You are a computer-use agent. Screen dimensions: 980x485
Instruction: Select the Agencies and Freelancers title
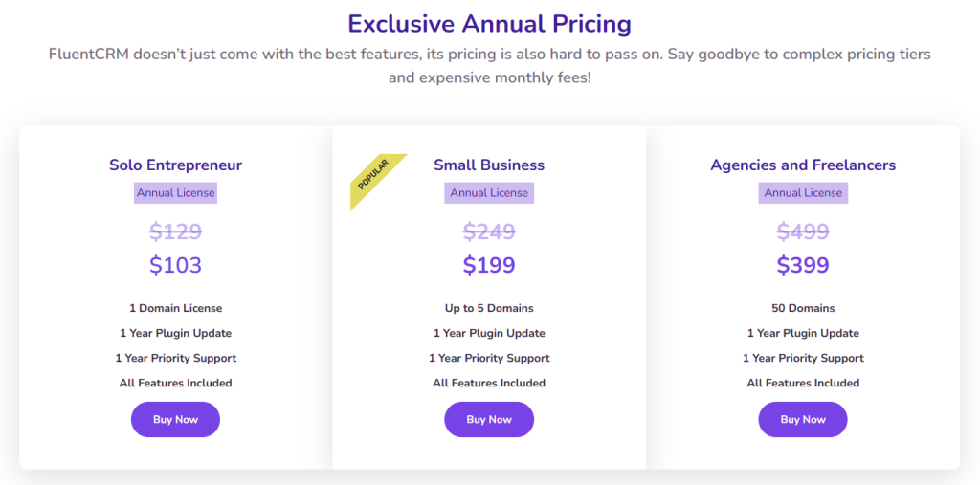coord(803,165)
